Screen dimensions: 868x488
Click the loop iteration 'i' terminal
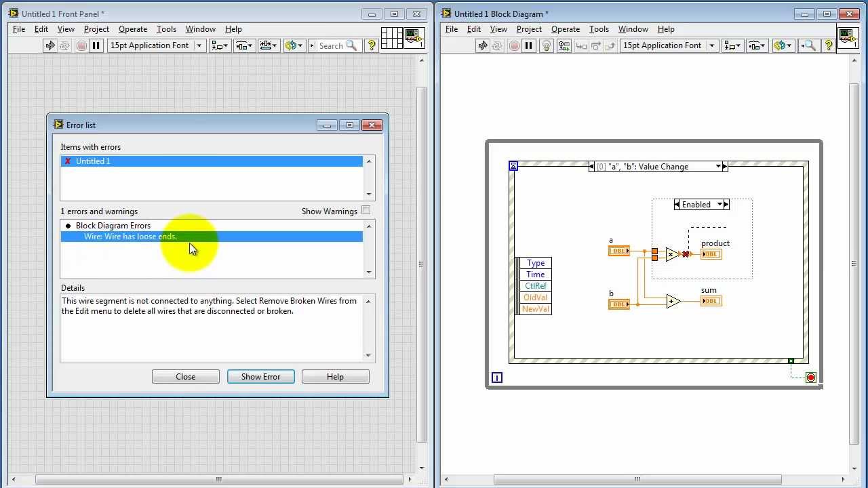point(497,378)
